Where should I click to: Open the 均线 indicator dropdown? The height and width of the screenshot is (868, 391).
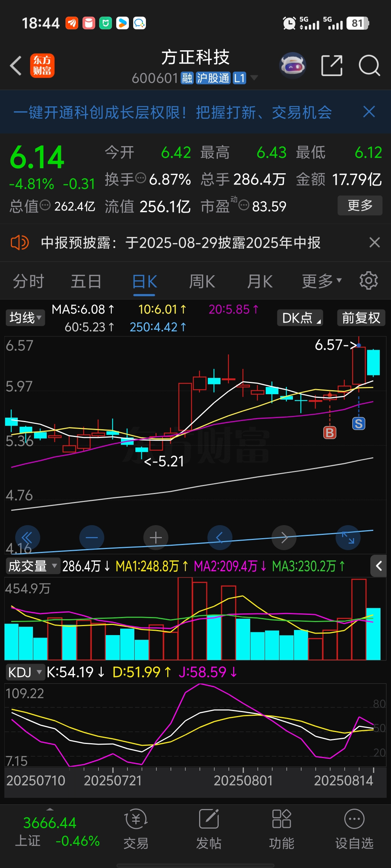25,318
